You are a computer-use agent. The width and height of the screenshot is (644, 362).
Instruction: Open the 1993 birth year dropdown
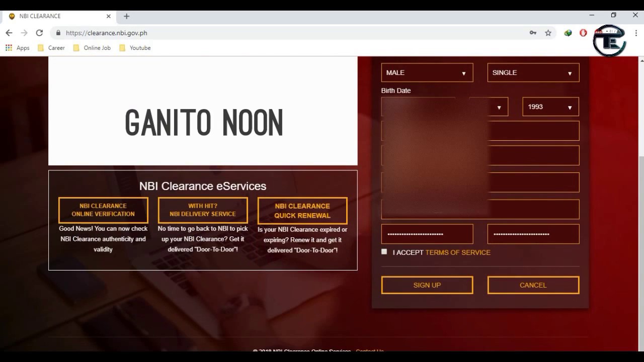click(x=550, y=107)
